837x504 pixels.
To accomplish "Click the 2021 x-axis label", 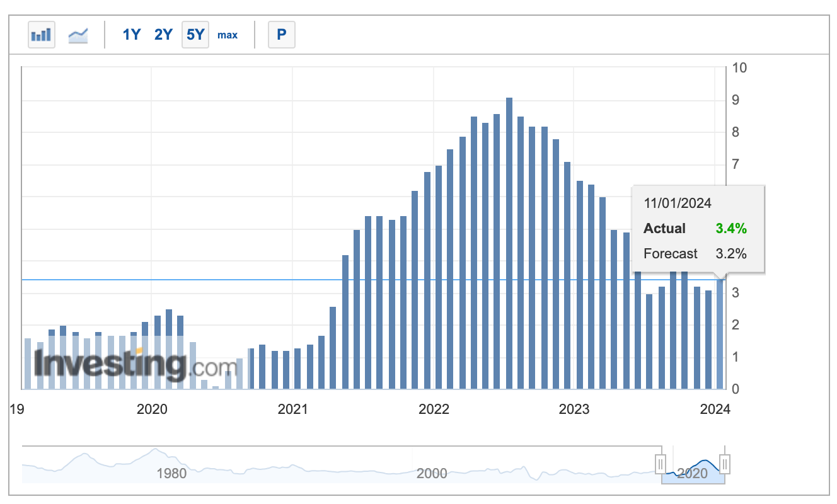I will tap(292, 409).
